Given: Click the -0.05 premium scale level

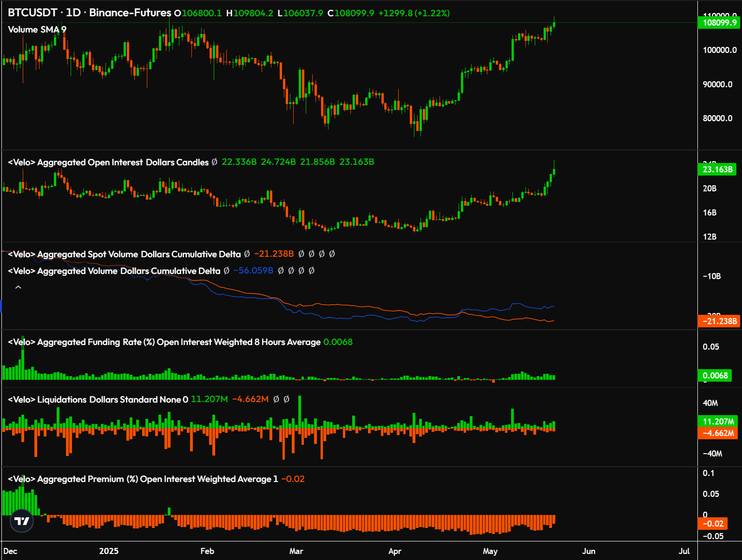Looking at the screenshot, I should coord(713,536).
